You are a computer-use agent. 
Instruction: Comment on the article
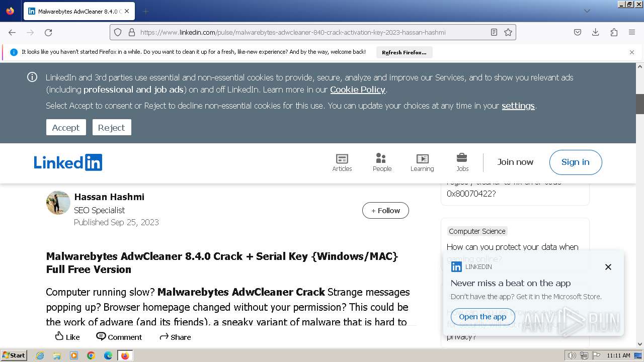119,337
